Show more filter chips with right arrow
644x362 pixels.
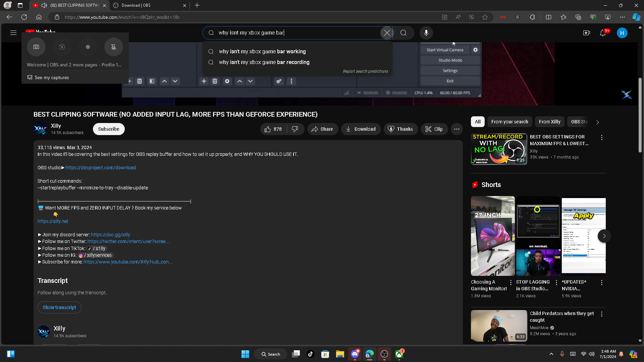[597, 122]
